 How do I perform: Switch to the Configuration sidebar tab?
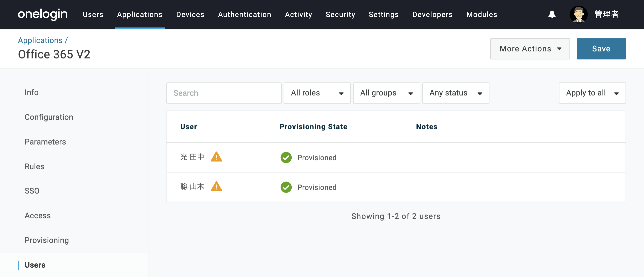[x=49, y=117]
